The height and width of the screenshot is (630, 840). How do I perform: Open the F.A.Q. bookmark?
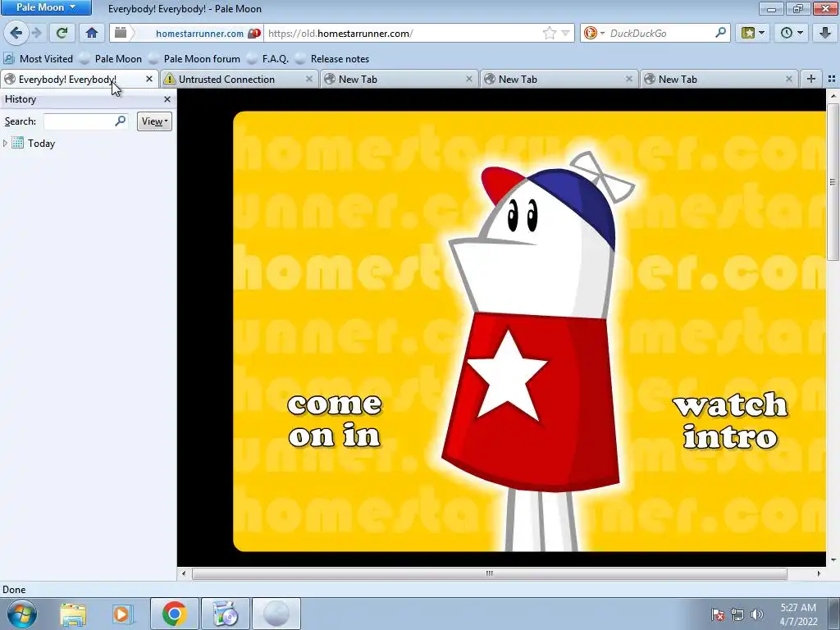pyautogui.click(x=268, y=59)
